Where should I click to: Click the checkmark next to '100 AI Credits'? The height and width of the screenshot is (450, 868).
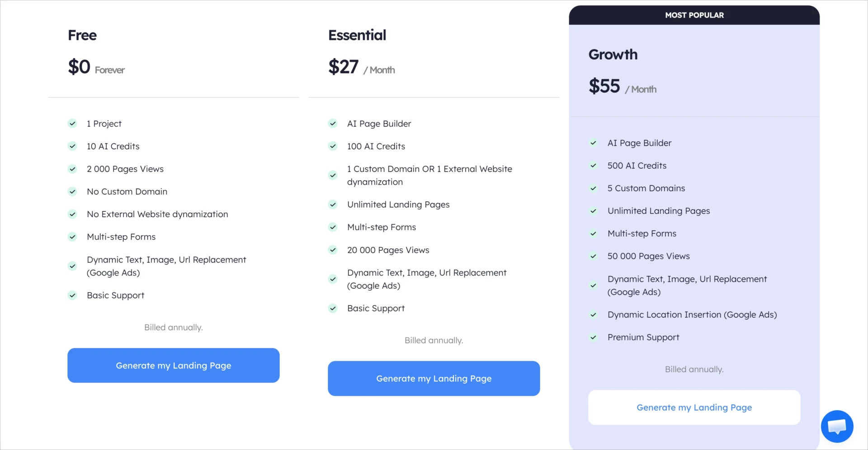[333, 146]
